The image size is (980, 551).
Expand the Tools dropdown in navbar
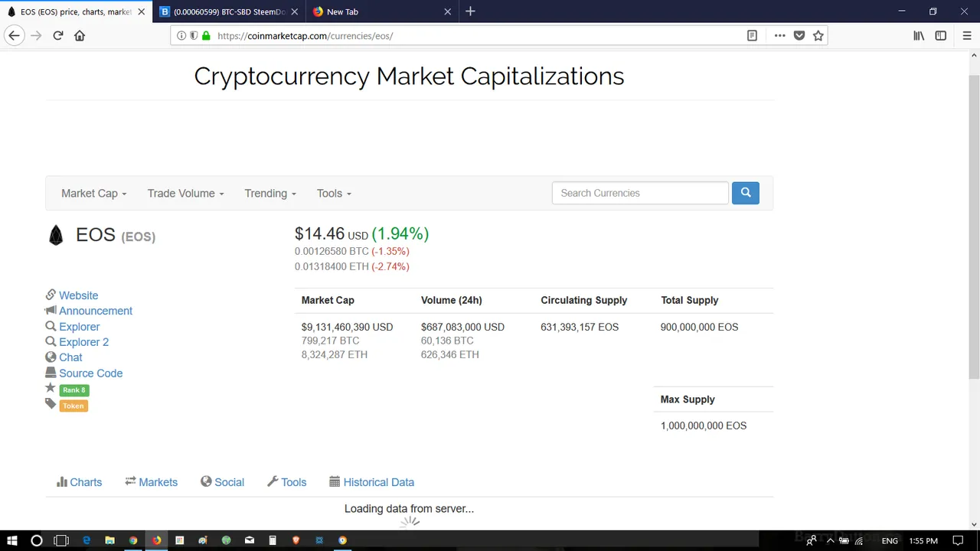coord(334,194)
